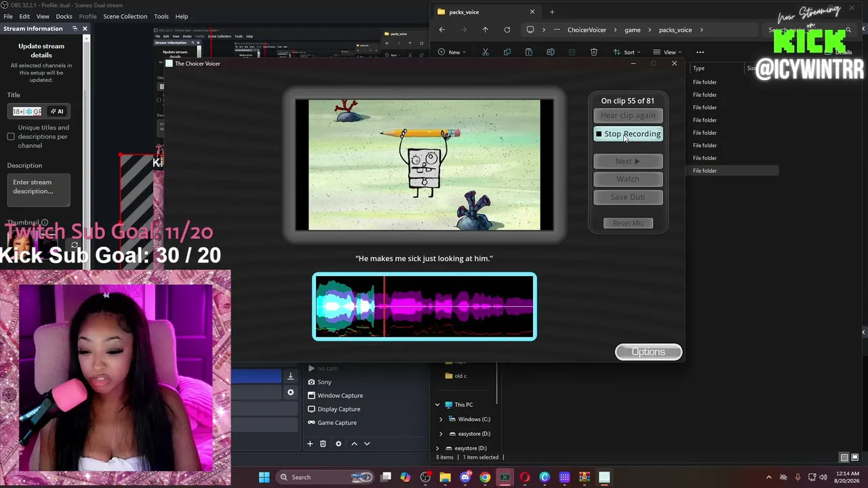Click the Thumbnail info icon
This screenshot has width=868, height=488.
point(45,222)
